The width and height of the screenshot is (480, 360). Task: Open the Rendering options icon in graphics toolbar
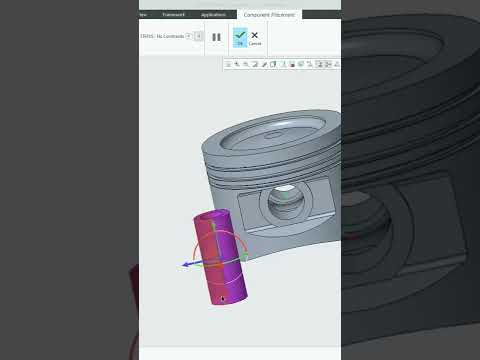(x=264, y=64)
